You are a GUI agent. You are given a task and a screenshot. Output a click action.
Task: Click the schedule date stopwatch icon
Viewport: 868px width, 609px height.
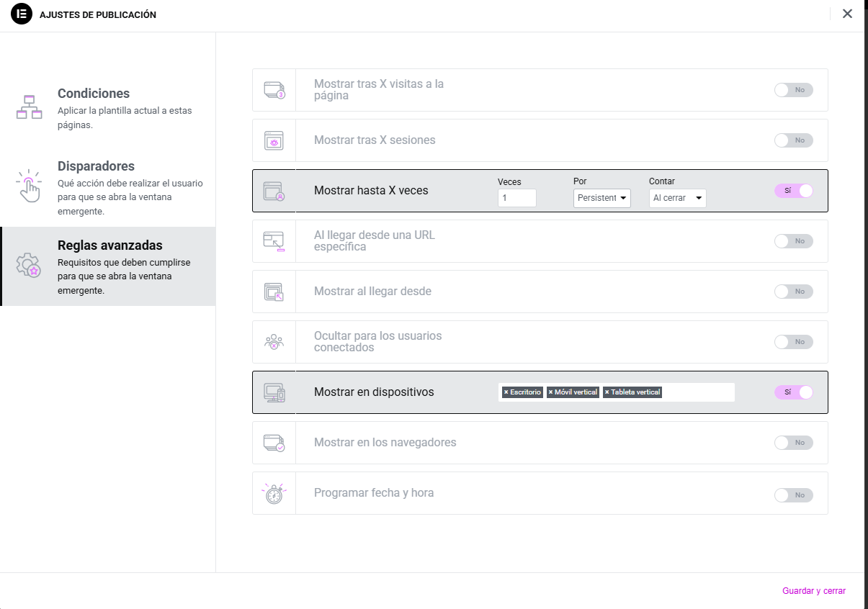[274, 493]
